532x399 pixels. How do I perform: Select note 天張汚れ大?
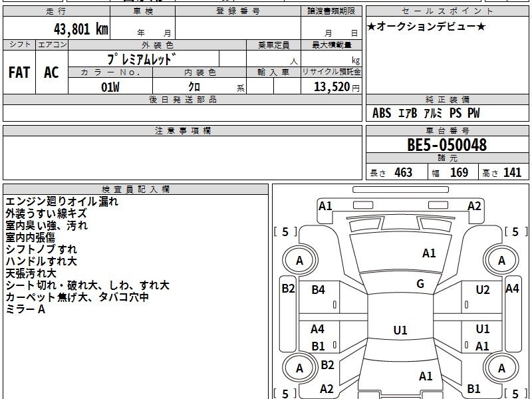[31, 273]
